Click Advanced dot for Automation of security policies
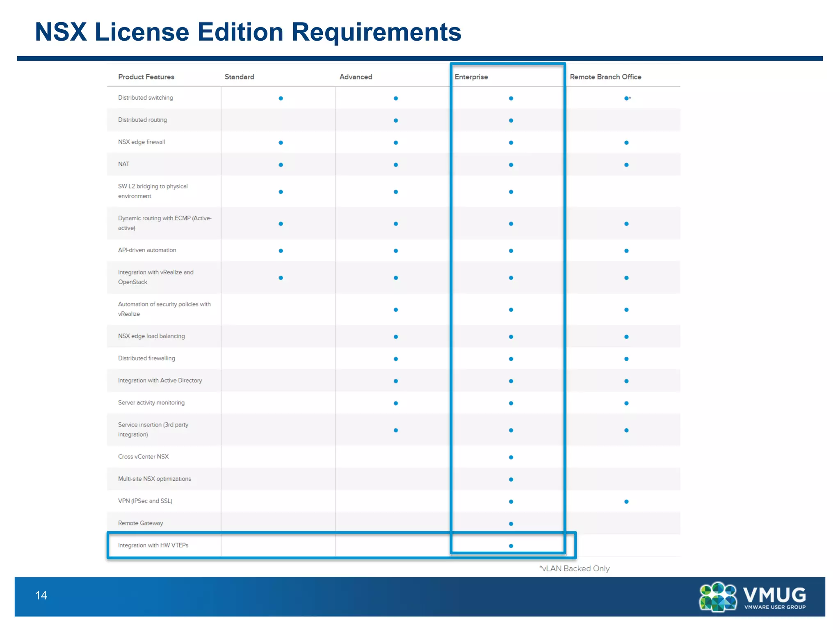Viewport: 840px width, 630px height. 396,310
